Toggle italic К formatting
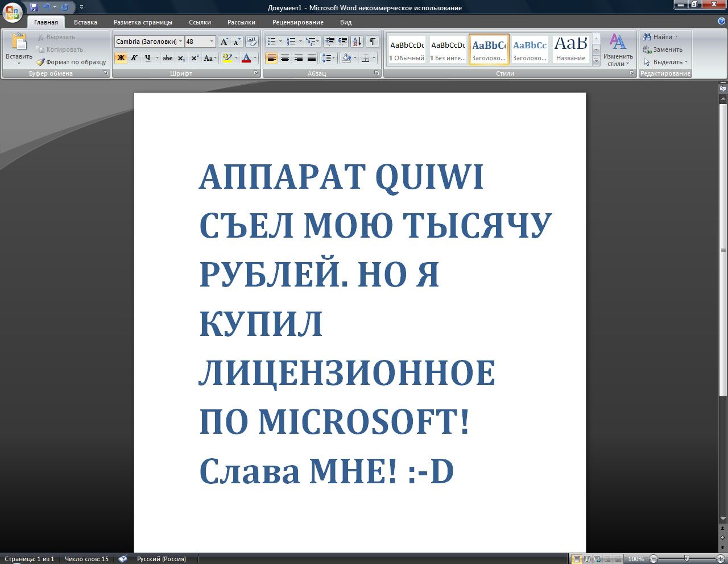728x564 pixels. point(134,58)
